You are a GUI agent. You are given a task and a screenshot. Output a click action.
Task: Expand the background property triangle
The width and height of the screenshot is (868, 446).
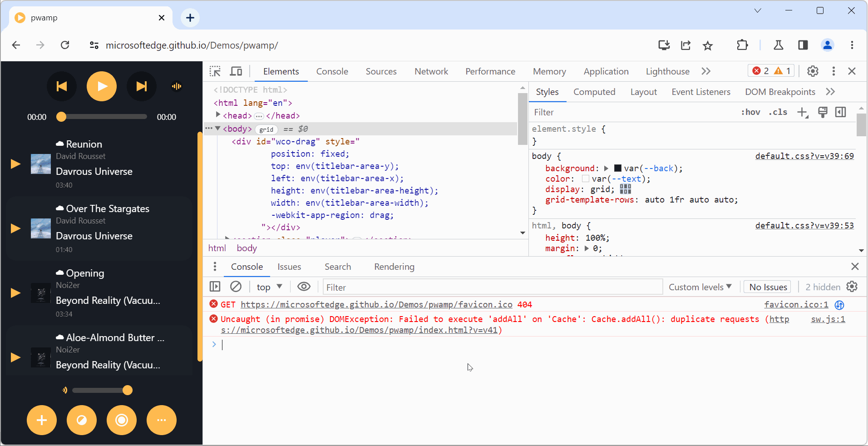click(x=606, y=168)
